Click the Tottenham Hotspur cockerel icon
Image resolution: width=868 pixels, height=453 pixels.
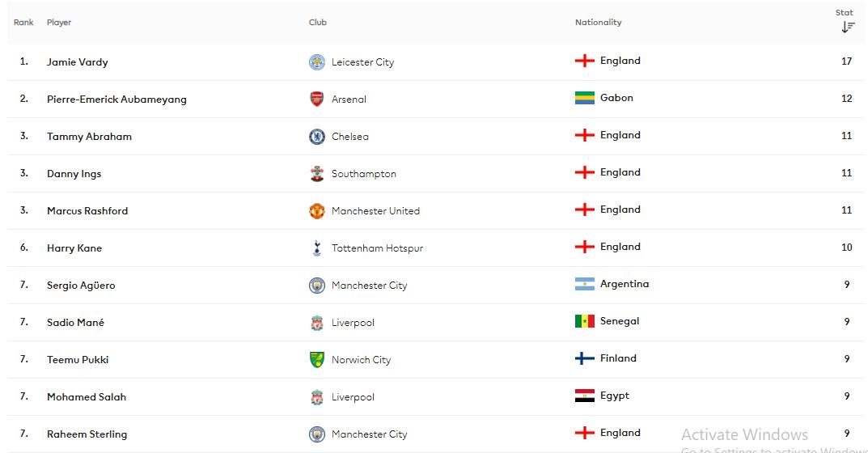click(x=316, y=248)
